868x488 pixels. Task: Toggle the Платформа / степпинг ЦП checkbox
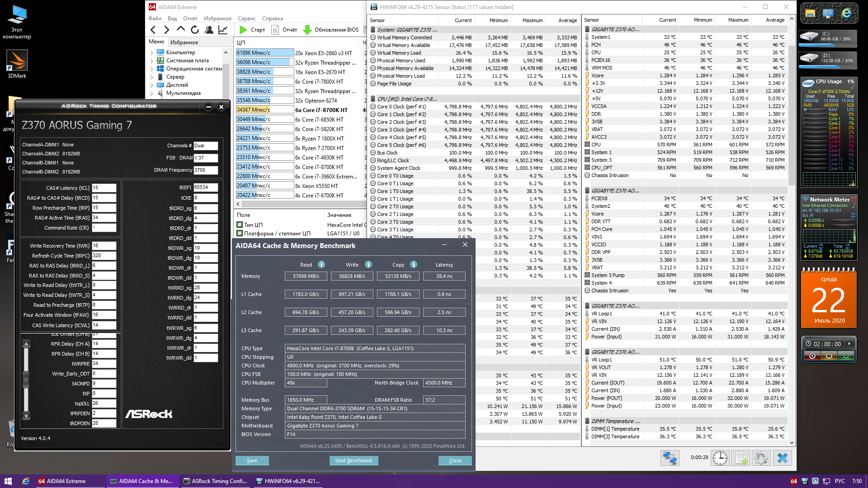(240, 234)
